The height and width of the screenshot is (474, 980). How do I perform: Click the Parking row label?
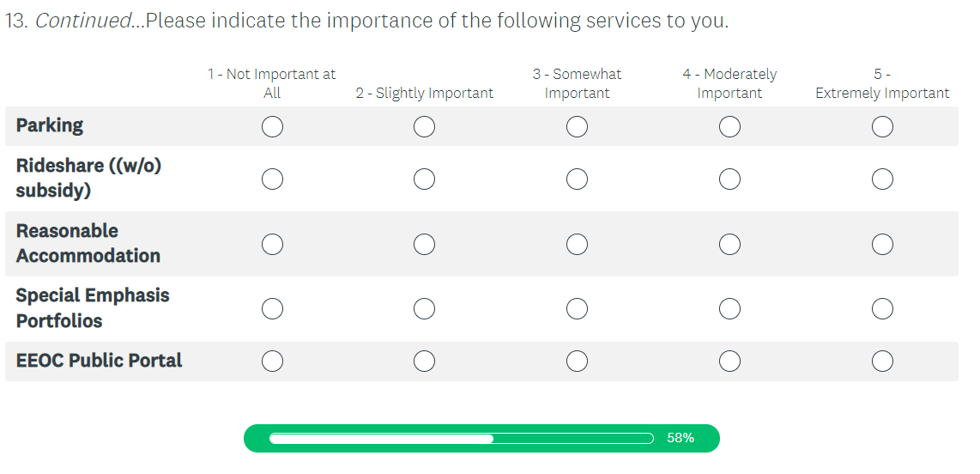tap(50, 125)
